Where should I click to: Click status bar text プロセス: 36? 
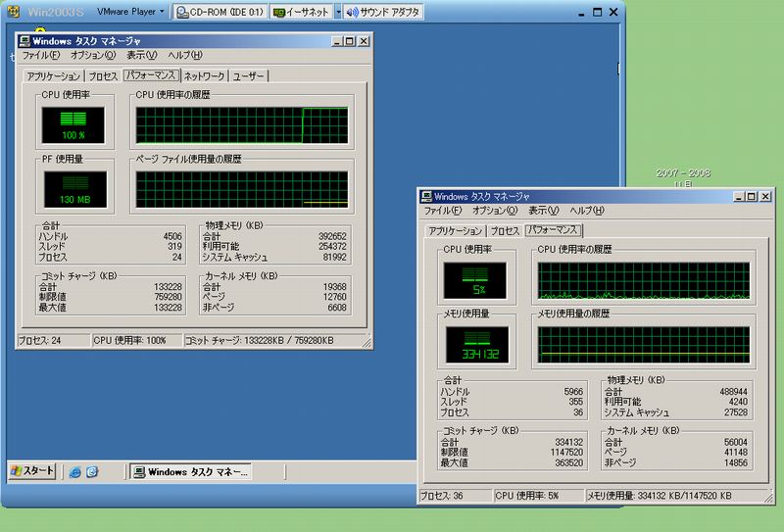pos(442,496)
